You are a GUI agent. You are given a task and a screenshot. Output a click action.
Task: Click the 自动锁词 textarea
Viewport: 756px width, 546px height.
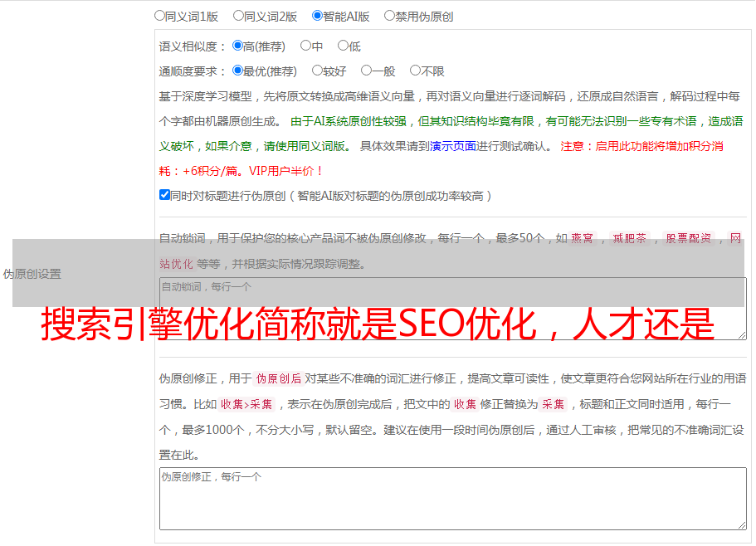(x=453, y=309)
